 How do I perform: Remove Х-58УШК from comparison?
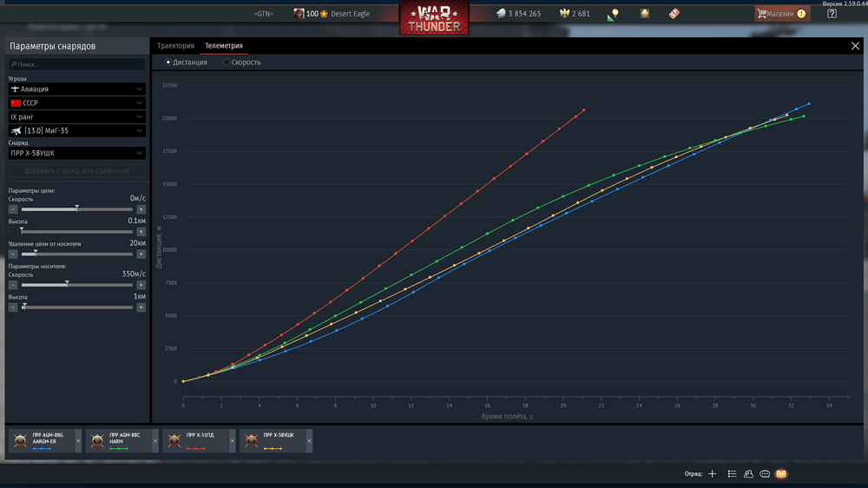[309, 441]
